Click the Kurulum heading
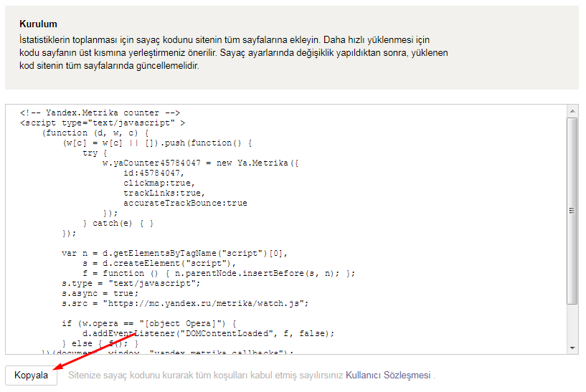This screenshot has width=586, height=392. [x=38, y=24]
